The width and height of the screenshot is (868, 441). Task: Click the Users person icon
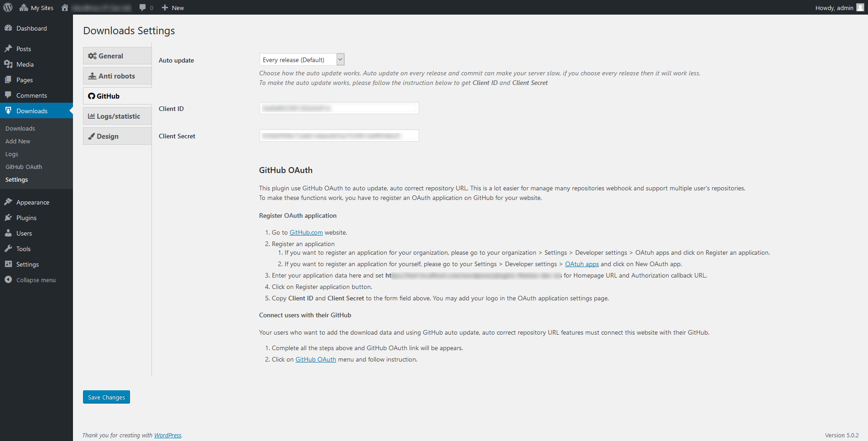click(8, 233)
